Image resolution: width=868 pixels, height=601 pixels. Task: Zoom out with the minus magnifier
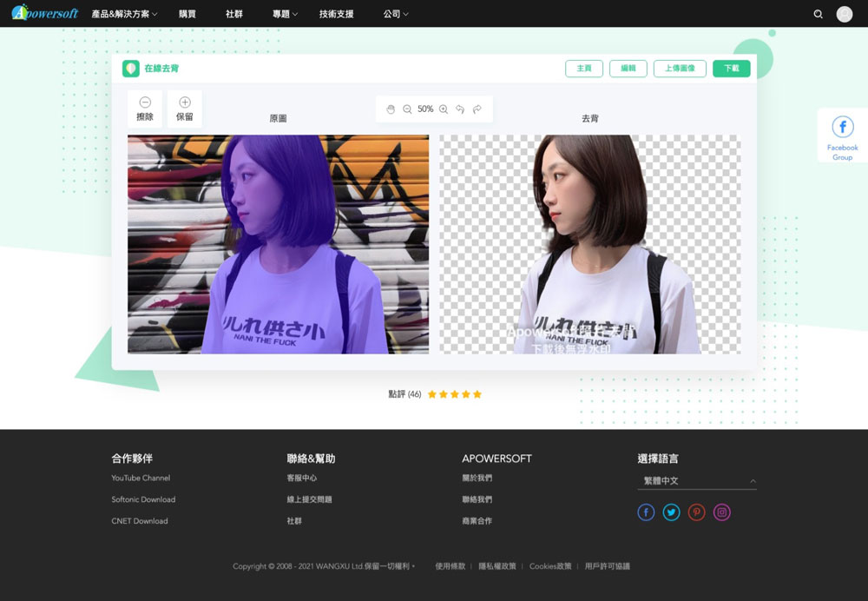407,109
